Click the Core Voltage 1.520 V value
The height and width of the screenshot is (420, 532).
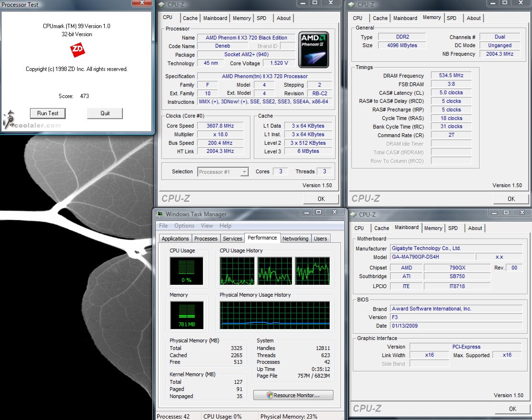point(279,63)
